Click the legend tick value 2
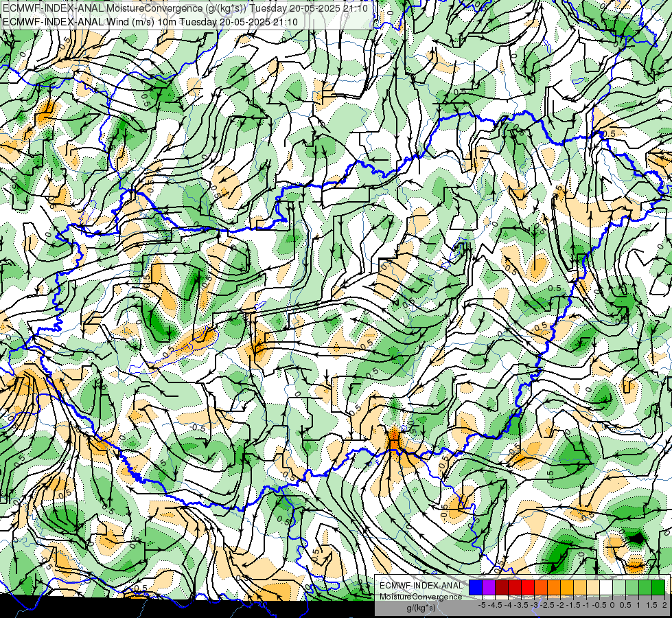This screenshot has height=618, width=672. point(664,605)
